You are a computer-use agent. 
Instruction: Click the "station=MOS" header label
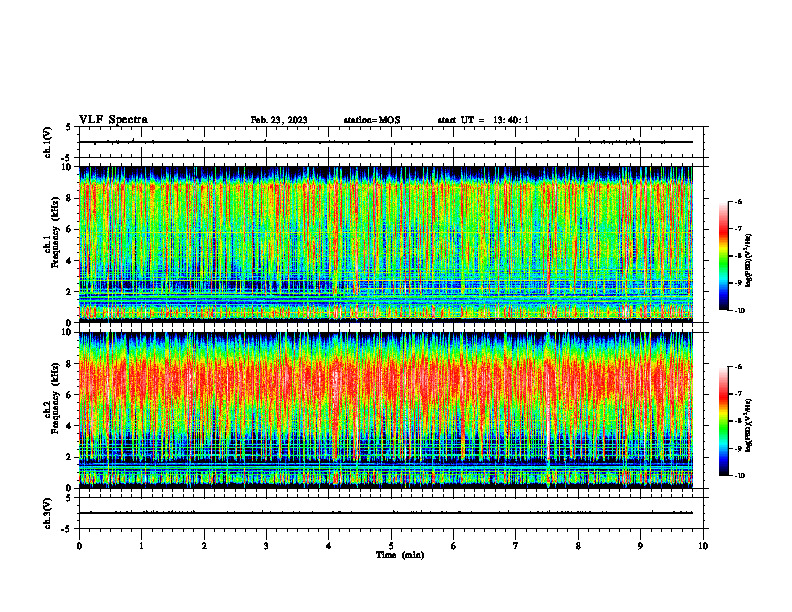click(372, 120)
